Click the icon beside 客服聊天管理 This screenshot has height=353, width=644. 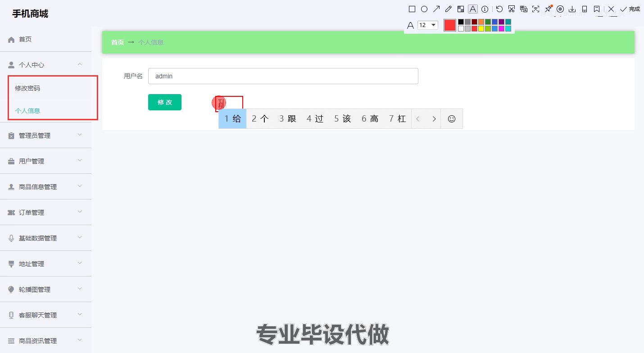pyautogui.click(x=12, y=315)
